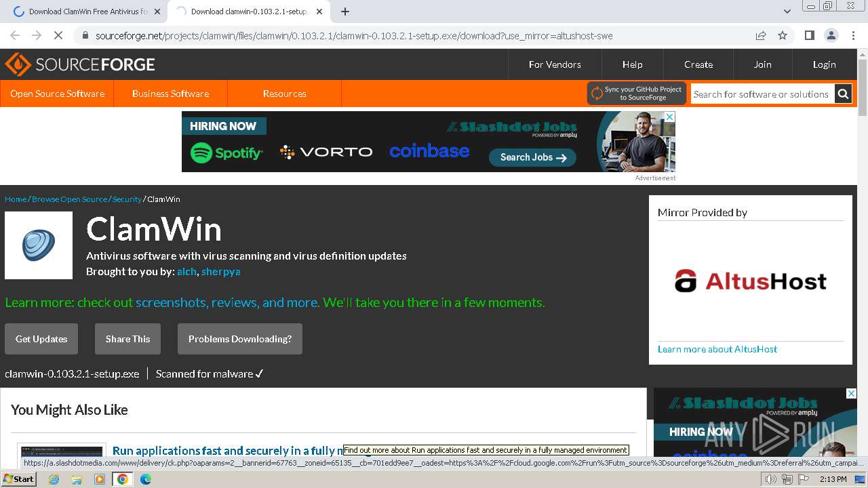Go back in browser history
The width and height of the screenshot is (868, 488).
pyautogui.click(x=15, y=35)
